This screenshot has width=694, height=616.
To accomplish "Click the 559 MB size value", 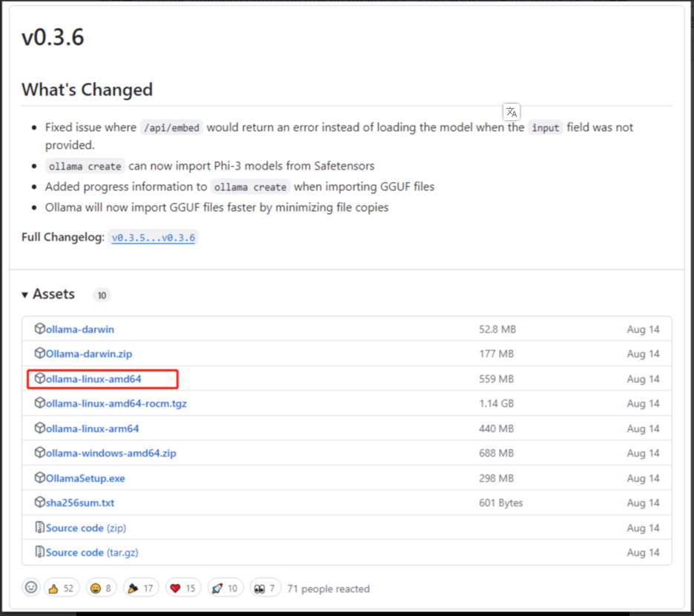I will [496, 380].
